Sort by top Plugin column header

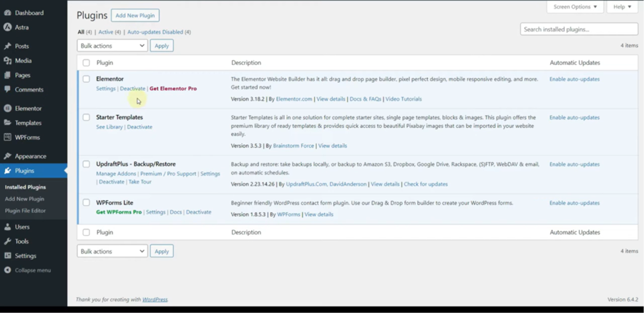(x=104, y=63)
